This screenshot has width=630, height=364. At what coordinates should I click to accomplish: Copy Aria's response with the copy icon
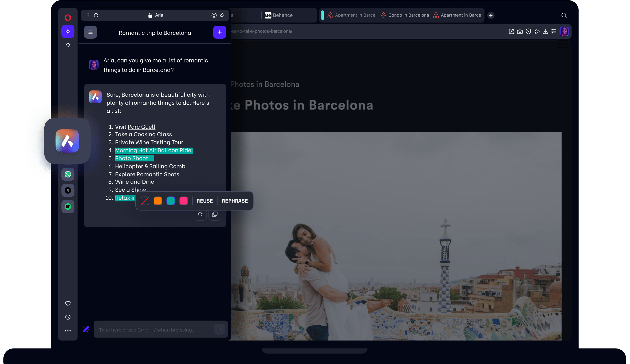215,214
